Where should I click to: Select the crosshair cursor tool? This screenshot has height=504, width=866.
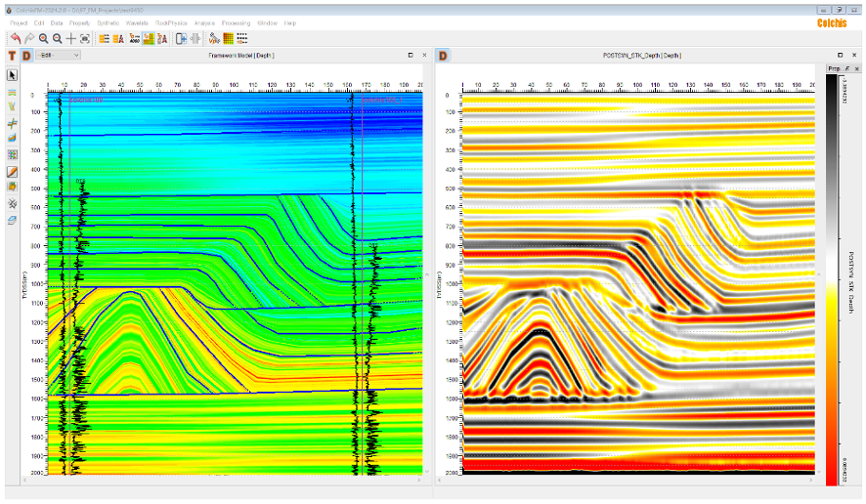[71, 38]
